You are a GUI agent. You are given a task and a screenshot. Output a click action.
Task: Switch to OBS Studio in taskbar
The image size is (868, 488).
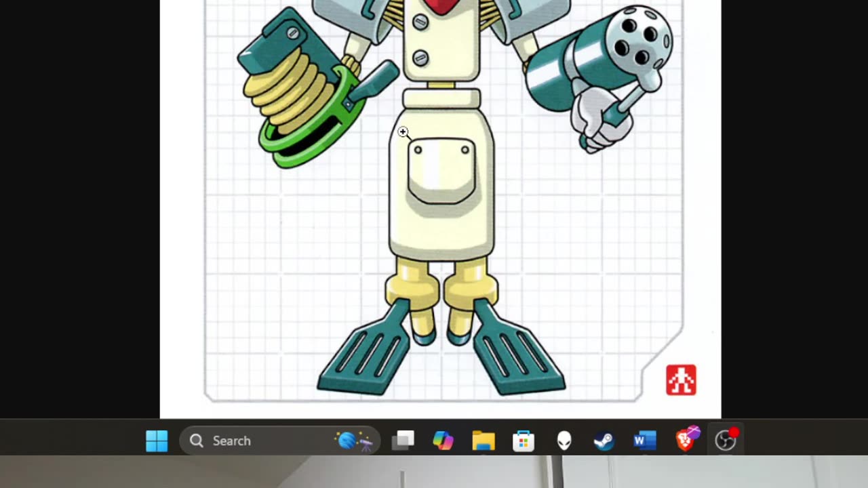point(726,441)
